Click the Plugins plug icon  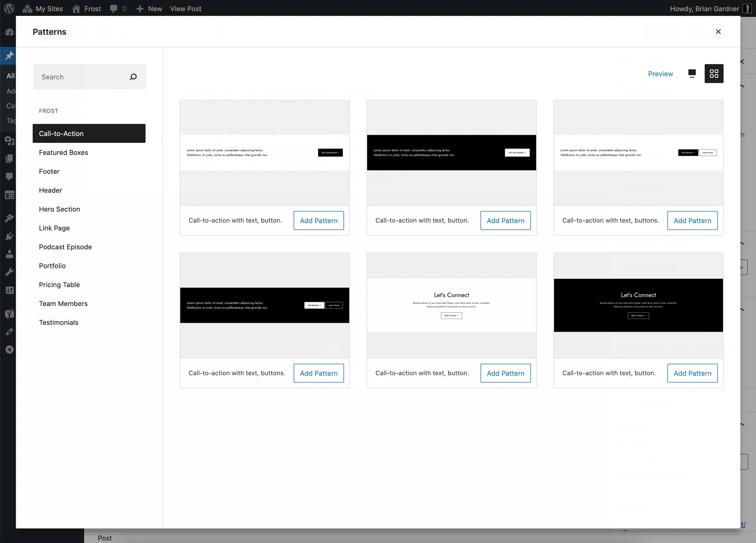[x=9, y=236]
